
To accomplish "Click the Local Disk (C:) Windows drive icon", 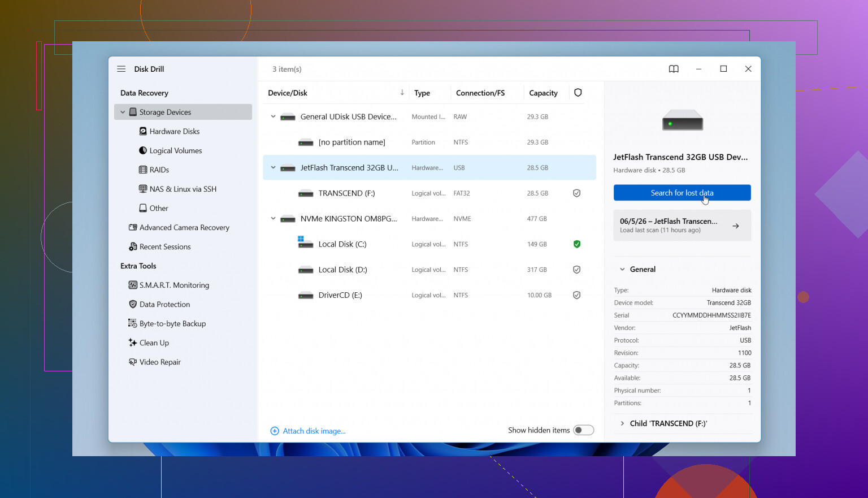I will 305,242.
